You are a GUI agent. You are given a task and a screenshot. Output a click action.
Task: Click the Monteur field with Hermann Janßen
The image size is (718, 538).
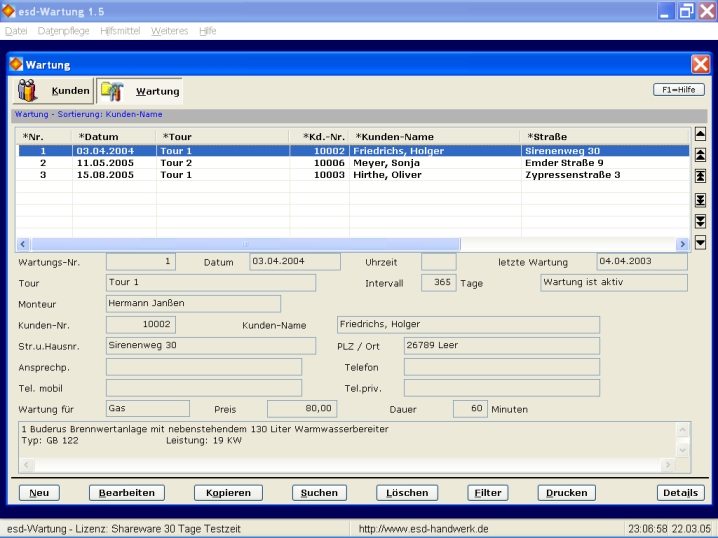pyautogui.click(x=193, y=303)
